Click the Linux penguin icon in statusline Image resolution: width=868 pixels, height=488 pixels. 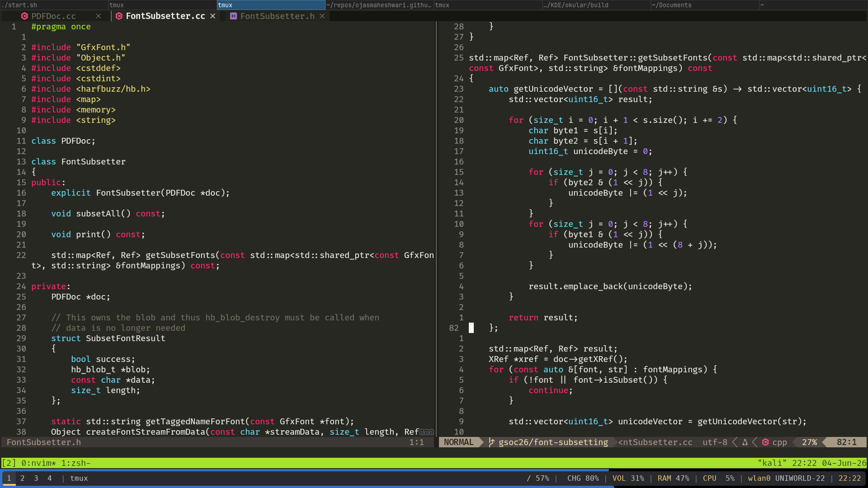tap(745, 442)
